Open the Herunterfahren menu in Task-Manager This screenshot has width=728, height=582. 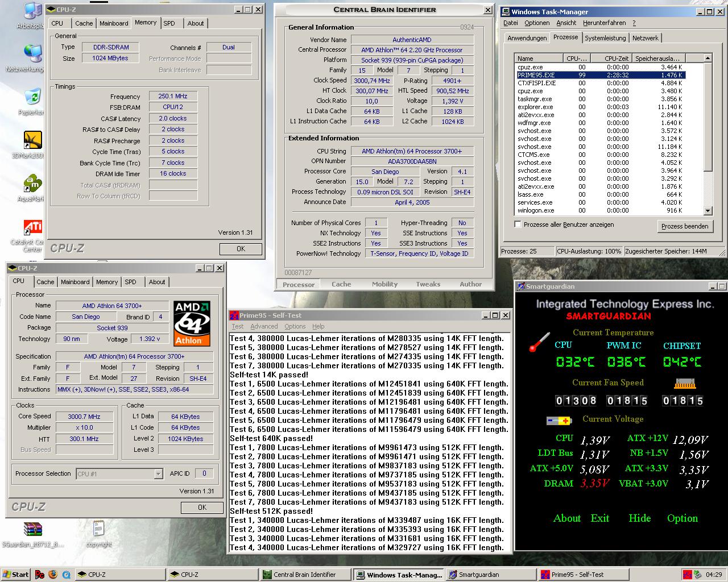click(604, 23)
